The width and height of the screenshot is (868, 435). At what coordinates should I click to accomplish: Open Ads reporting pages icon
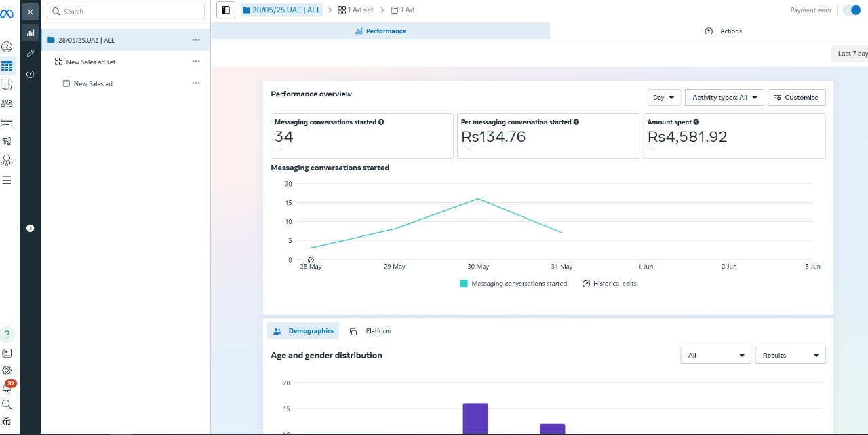7,85
